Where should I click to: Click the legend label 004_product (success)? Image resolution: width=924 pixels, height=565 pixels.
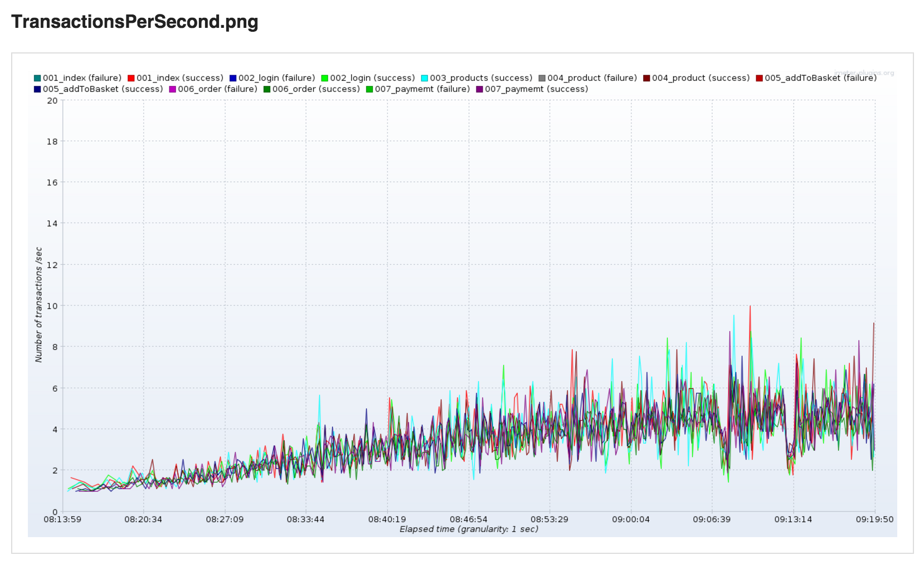click(x=701, y=78)
